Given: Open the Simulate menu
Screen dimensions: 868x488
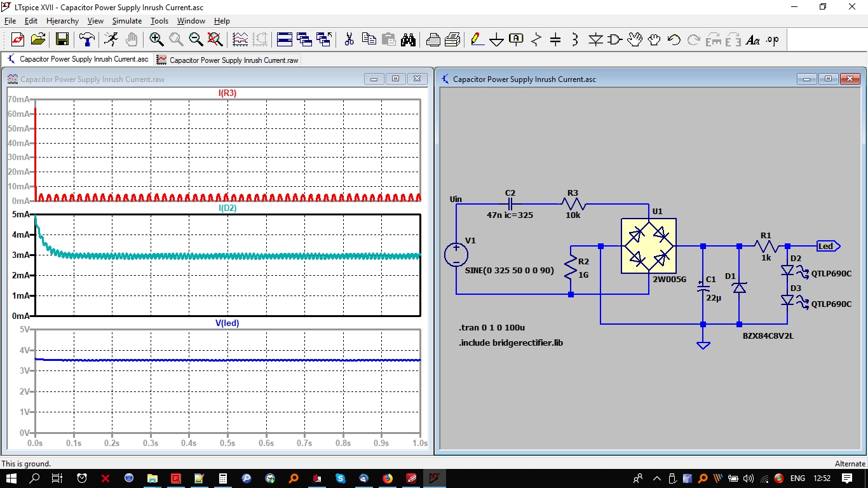Looking at the screenshot, I should tap(127, 21).
